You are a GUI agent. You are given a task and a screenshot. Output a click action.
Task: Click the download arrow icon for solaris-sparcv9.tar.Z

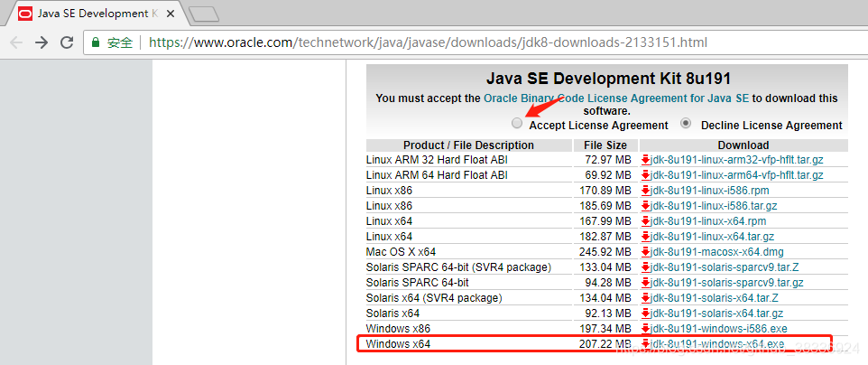click(645, 267)
